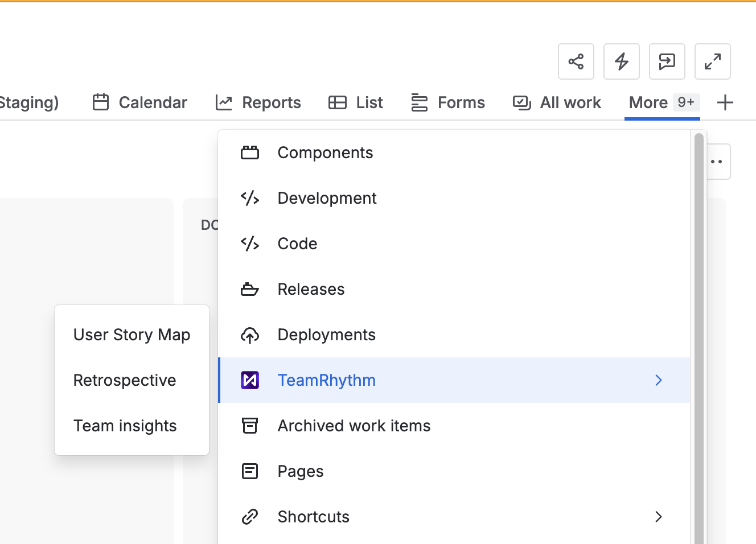Click the Components brick icon

click(250, 153)
